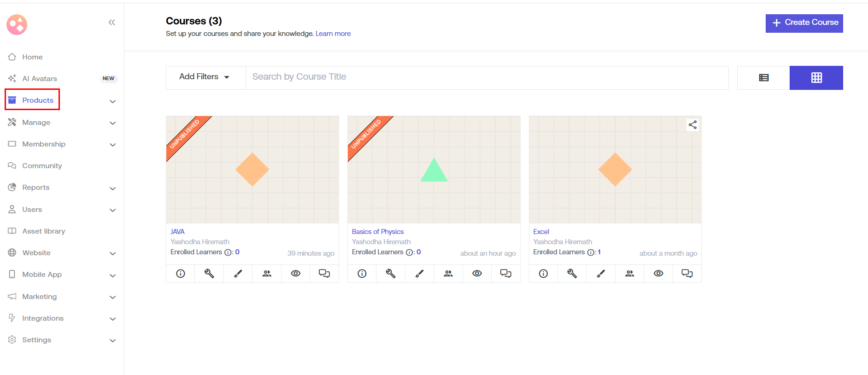Click the learners icon for the JAVA course
Viewport: 868px width, 375px height.
pyautogui.click(x=267, y=274)
